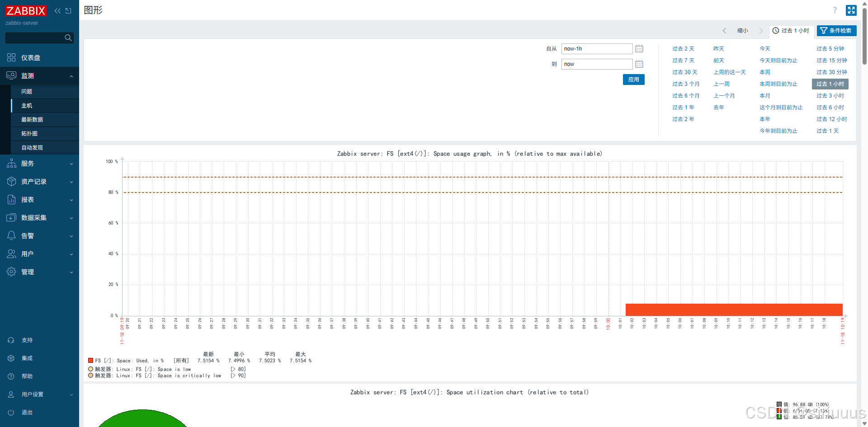Click the 应用 apply button

(x=634, y=80)
